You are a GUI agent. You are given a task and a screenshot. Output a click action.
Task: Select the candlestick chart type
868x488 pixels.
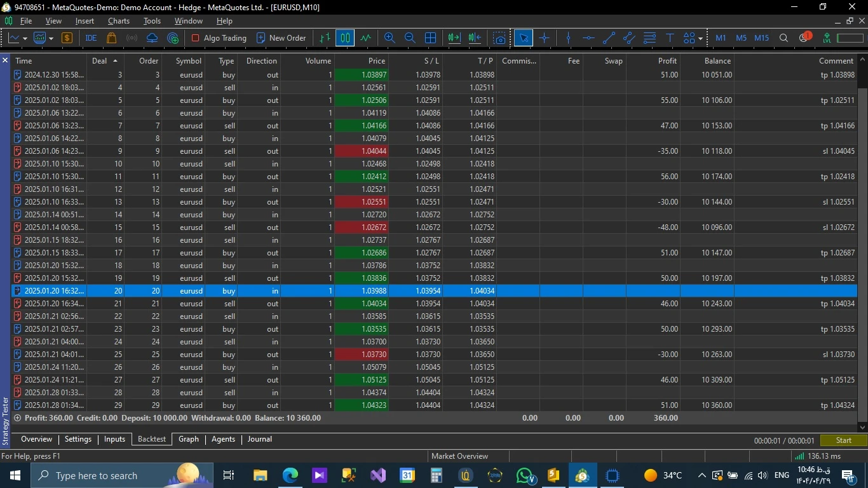[x=345, y=38]
